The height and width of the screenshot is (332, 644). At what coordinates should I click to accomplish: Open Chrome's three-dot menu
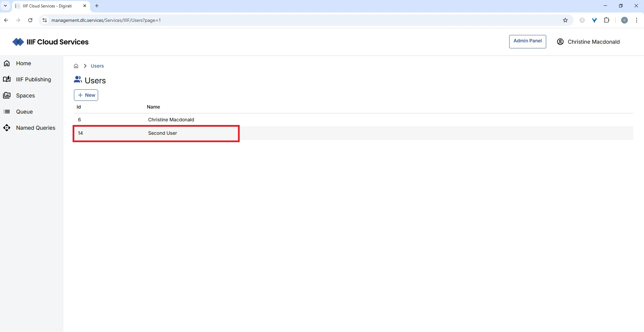click(x=637, y=20)
